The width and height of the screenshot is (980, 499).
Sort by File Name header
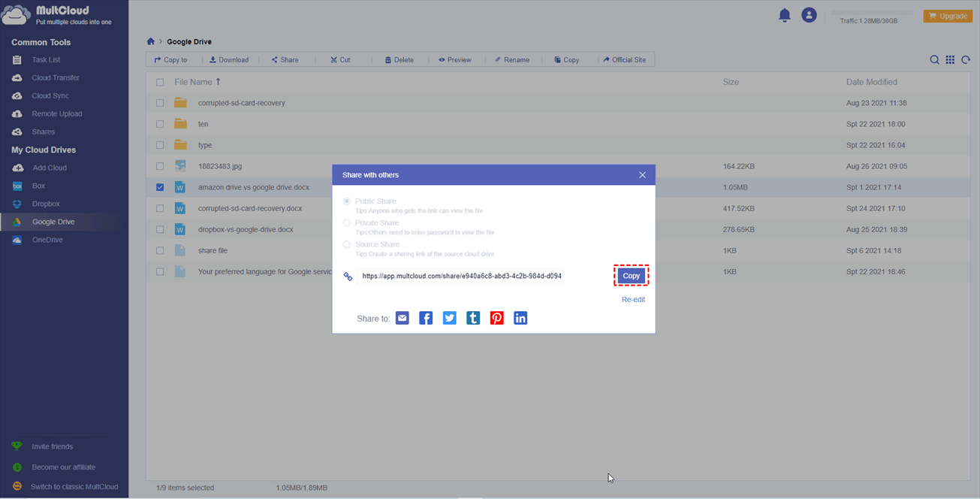pyautogui.click(x=198, y=82)
